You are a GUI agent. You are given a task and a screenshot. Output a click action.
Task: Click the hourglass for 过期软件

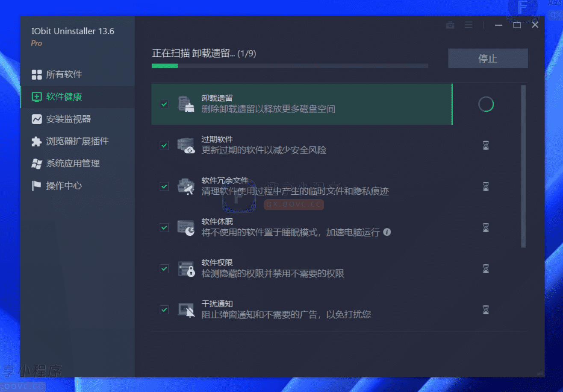point(486,146)
